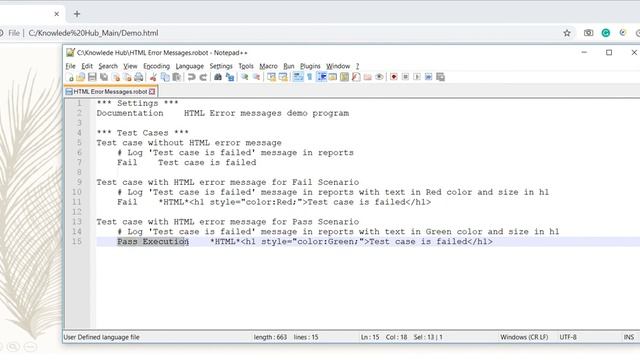The width and height of the screenshot is (640, 360).
Task: Click the Close document toolbar icon
Action: (116, 77)
